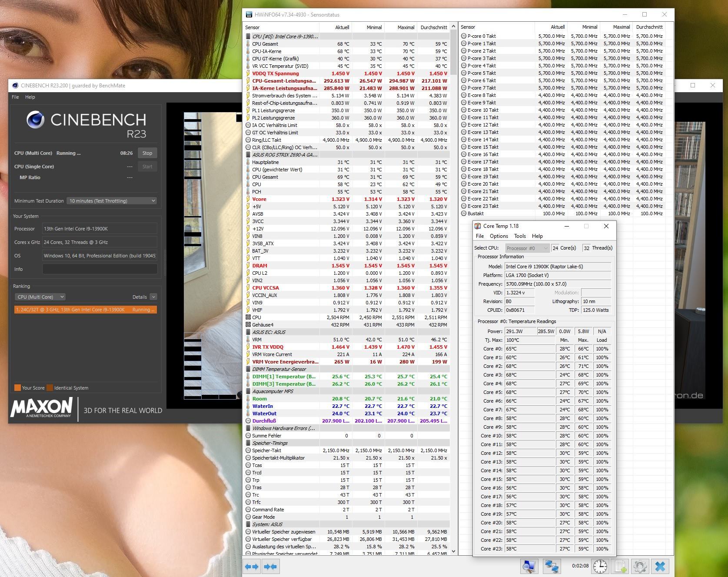Click the Core Temp Frequency value 5700.09MHz
This screenshot has height=577, width=728.
(x=558, y=284)
